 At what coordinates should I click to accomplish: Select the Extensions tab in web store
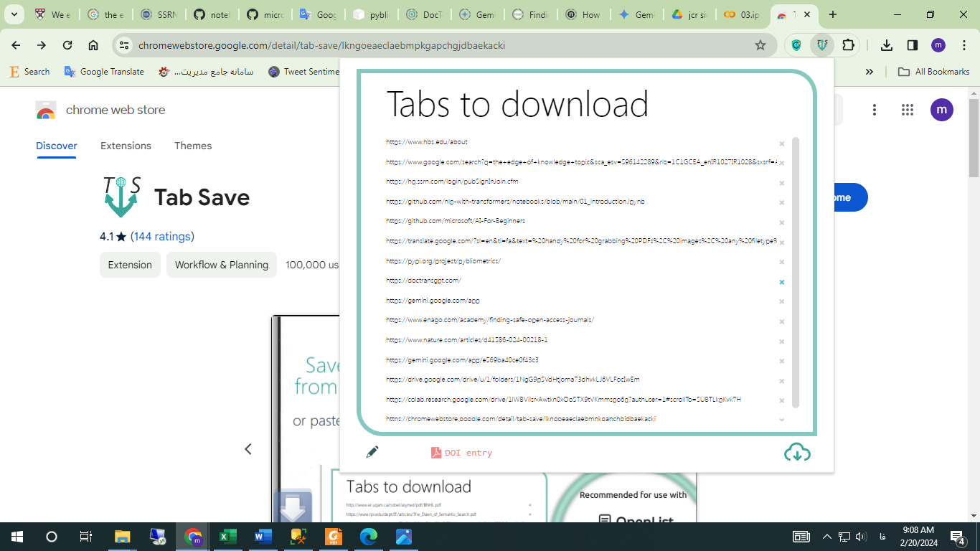[126, 146]
